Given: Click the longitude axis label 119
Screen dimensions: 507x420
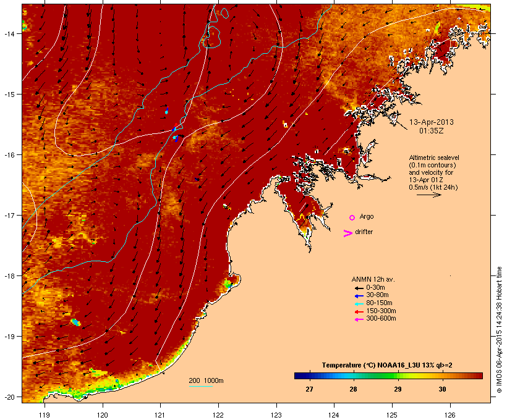Looking at the screenshot, I should (x=45, y=415).
